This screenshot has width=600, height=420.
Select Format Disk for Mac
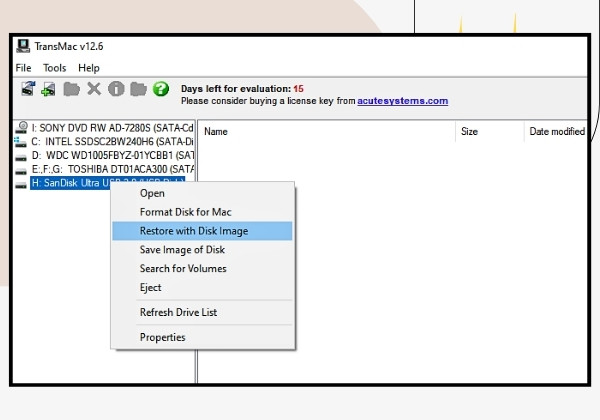pos(202,212)
